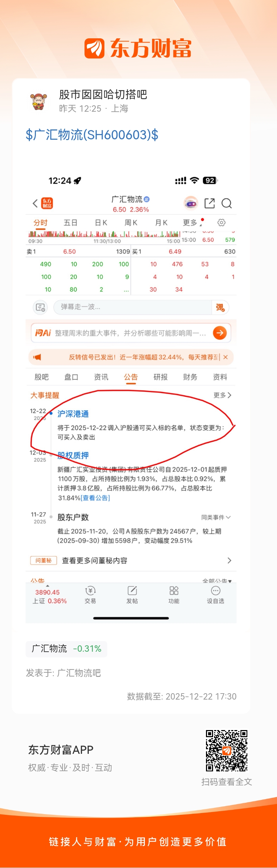Tap the 设自选 watchlist icon
The image size is (277, 868).
pos(216,595)
